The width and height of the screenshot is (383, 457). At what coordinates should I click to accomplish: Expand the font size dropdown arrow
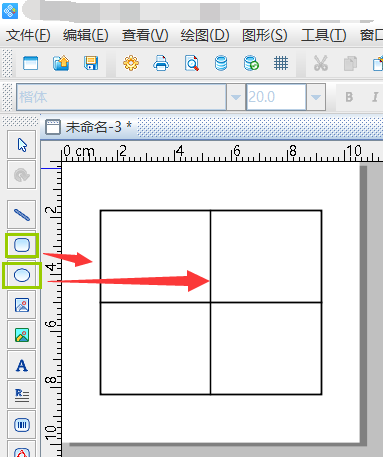point(316,97)
